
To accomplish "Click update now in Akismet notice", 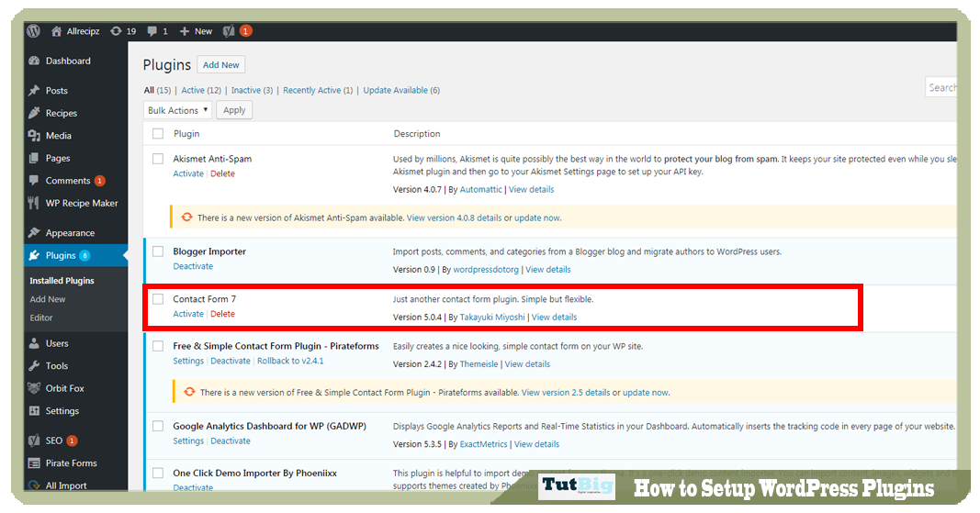I will pyautogui.click(x=537, y=217).
